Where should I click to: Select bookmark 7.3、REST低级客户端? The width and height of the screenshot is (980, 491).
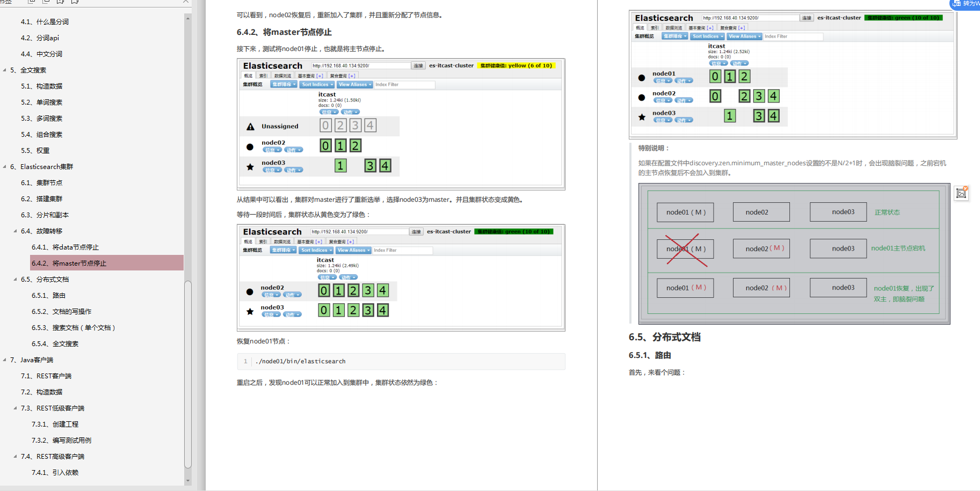point(52,408)
